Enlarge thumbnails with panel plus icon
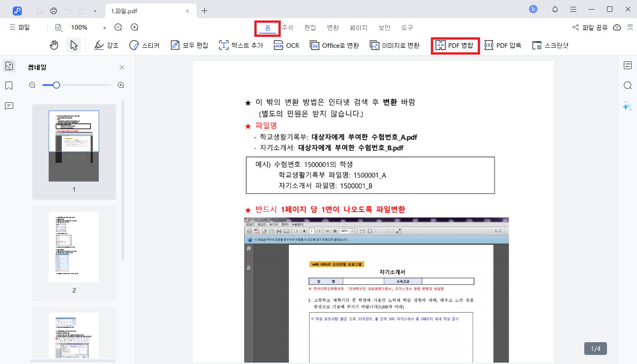This screenshot has width=637, height=364. (x=121, y=85)
